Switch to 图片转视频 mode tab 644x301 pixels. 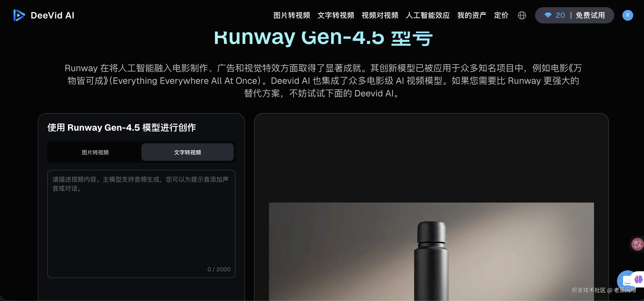pos(95,152)
